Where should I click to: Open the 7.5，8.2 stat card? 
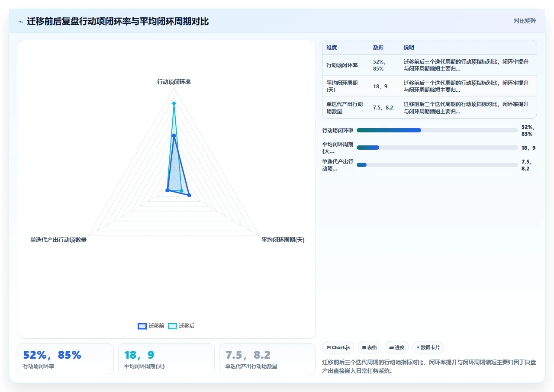point(267,359)
